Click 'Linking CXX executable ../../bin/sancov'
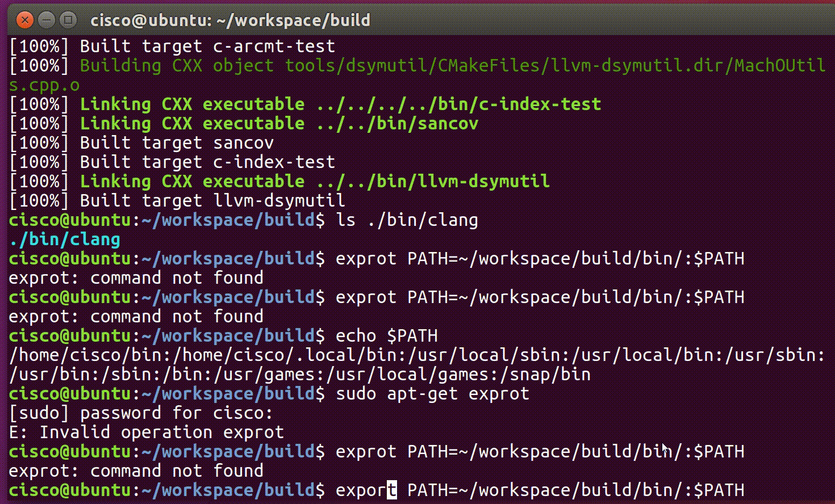 point(279,124)
